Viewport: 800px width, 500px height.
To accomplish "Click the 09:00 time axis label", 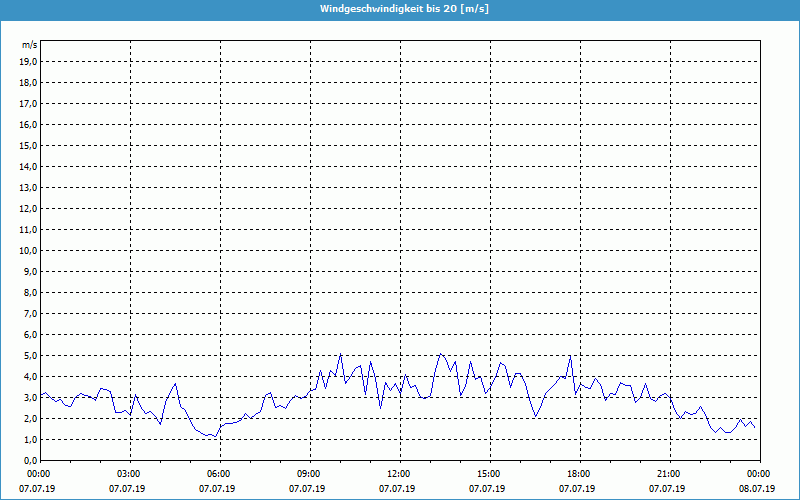I will [309, 473].
